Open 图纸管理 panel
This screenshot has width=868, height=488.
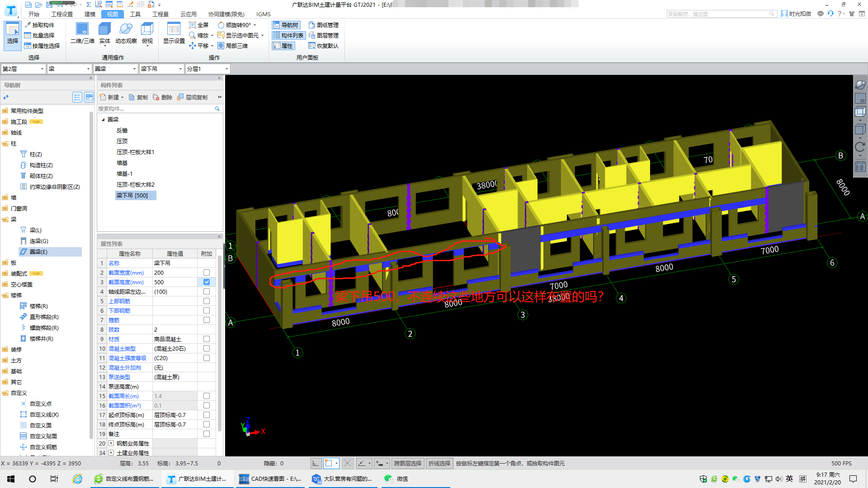point(324,25)
